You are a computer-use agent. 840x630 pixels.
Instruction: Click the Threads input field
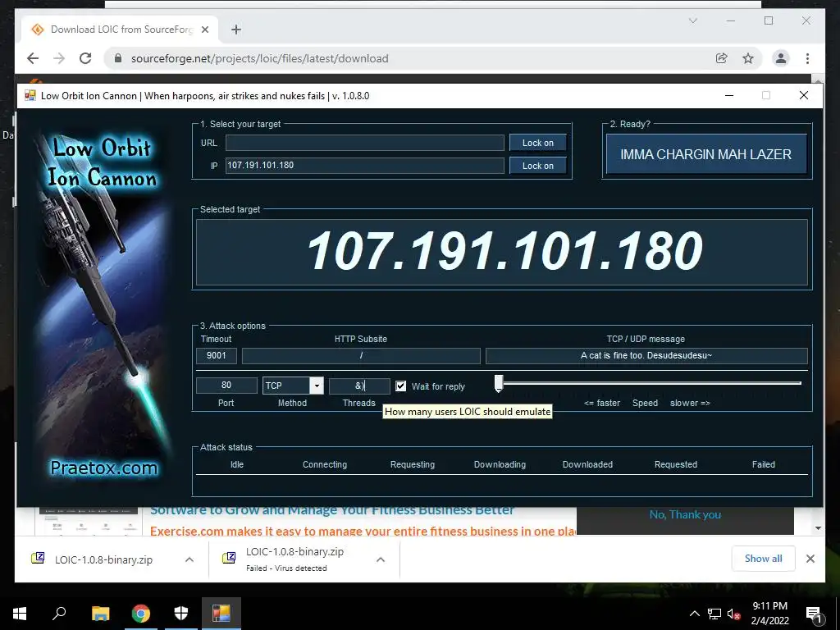point(359,386)
